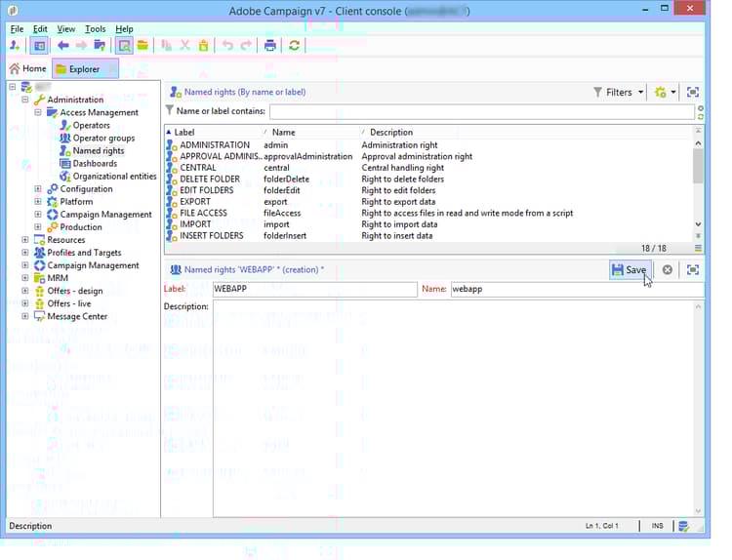732x560 pixels.
Task: Click the redo arrow icon
Action: pyautogui.click(x=246, y=45)
